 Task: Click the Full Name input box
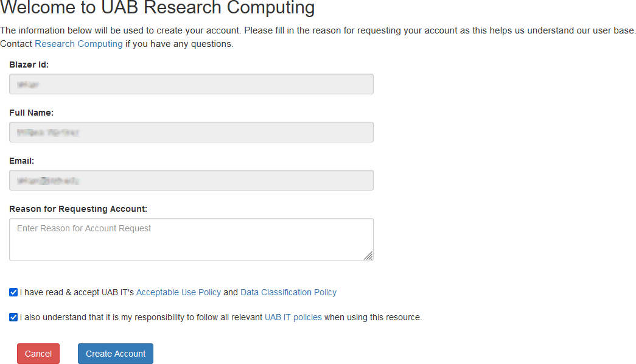pyautogui.click(x=190, y=131)
